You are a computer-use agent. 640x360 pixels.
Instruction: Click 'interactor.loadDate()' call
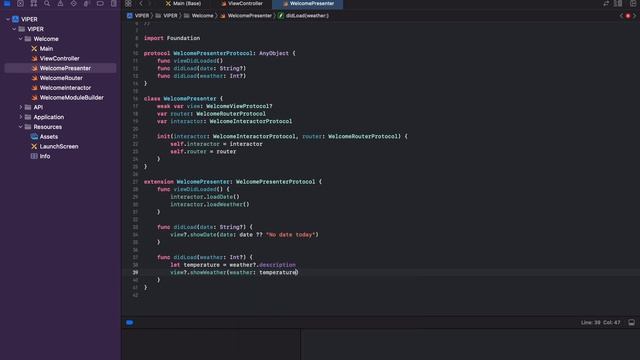[x=205, y=197]
